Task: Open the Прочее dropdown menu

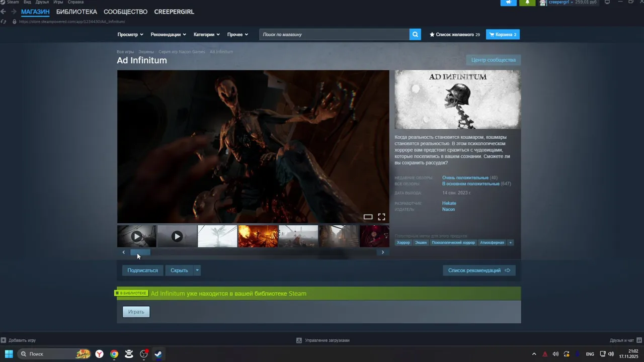Action: point(237,35)
